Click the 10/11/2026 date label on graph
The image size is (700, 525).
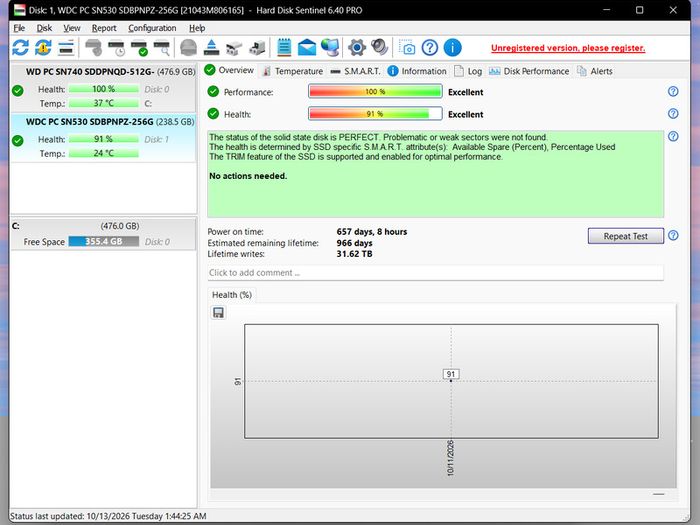(x=450, y=458)
